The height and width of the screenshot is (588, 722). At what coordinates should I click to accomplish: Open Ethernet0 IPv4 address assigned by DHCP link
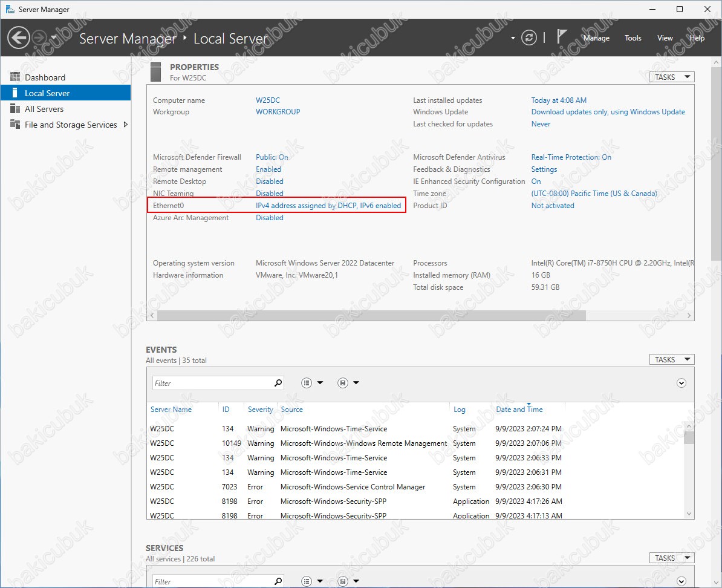tap(328, 206)
